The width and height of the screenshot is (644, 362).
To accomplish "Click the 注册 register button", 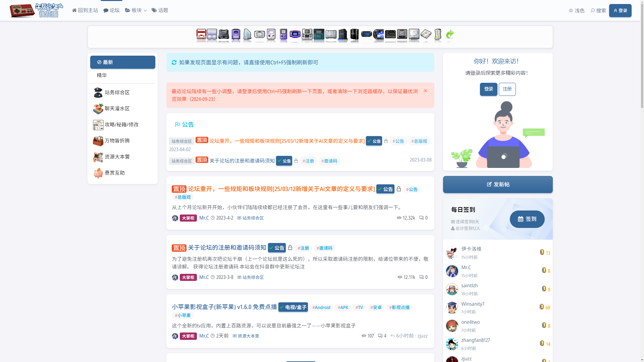I will point(507,89).
